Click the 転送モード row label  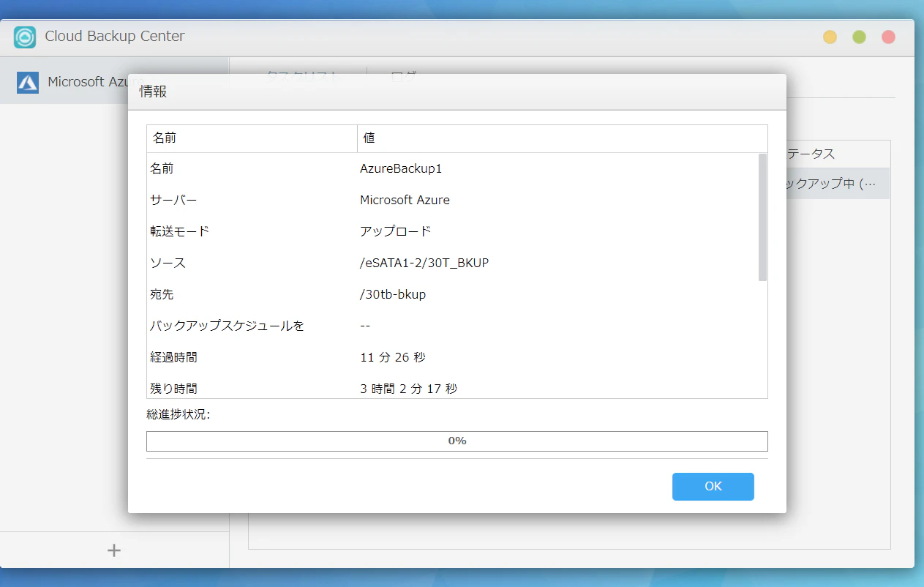(179, 231)
